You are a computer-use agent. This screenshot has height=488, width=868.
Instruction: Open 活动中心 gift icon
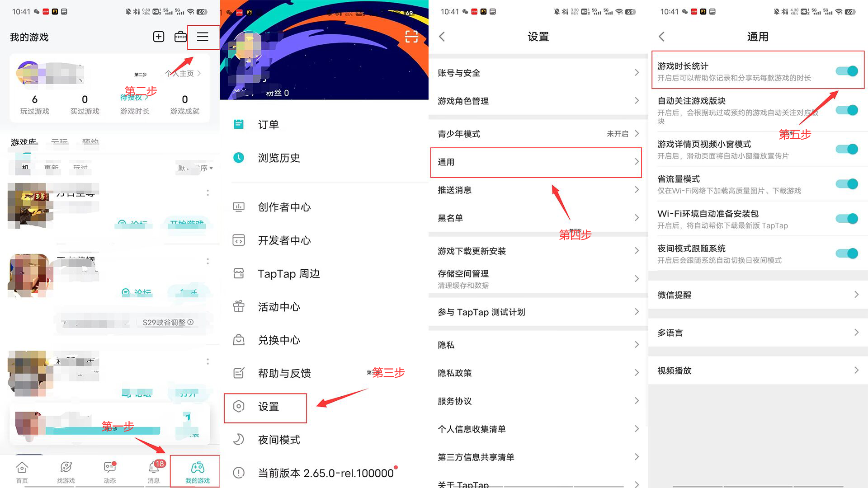tap(239, 307)
